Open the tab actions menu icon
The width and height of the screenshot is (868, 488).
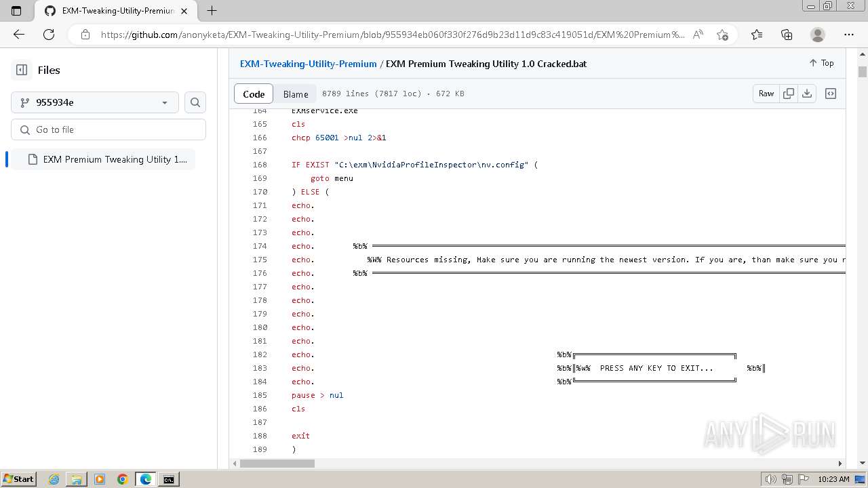16,11
